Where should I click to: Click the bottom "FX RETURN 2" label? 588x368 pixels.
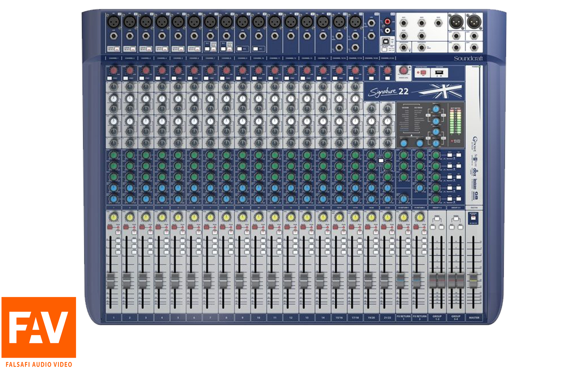tap(420, 317)
